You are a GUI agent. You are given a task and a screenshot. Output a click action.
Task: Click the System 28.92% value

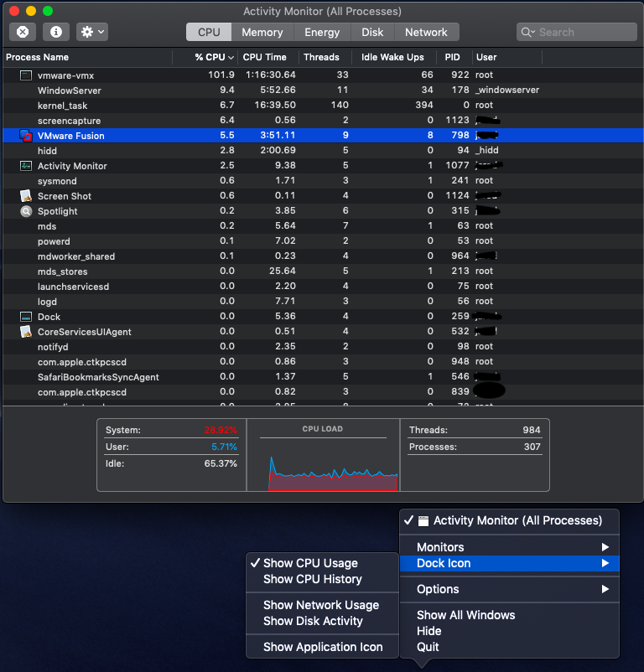point(221,430)
